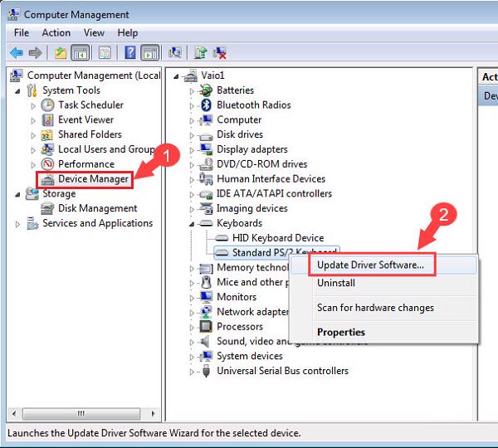Click the Back arrow toolbar icon
The image size is (498, 448).
[x=17, y=53]
